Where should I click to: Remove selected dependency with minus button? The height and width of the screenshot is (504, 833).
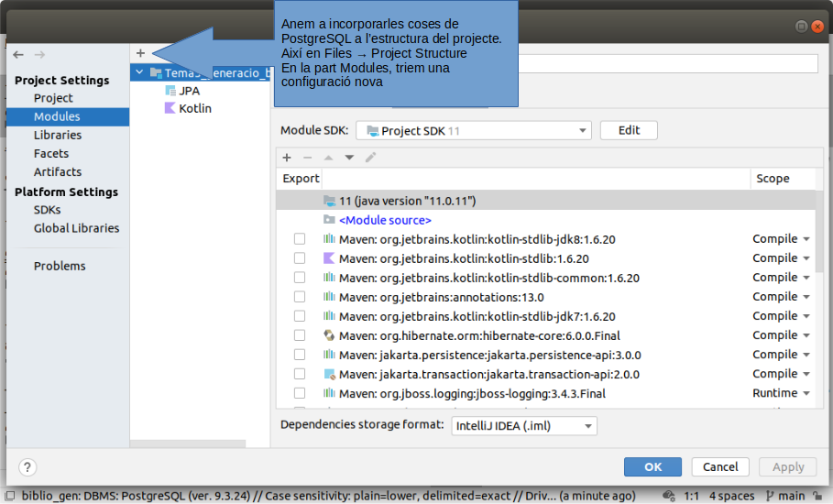(x=307, y=158)
